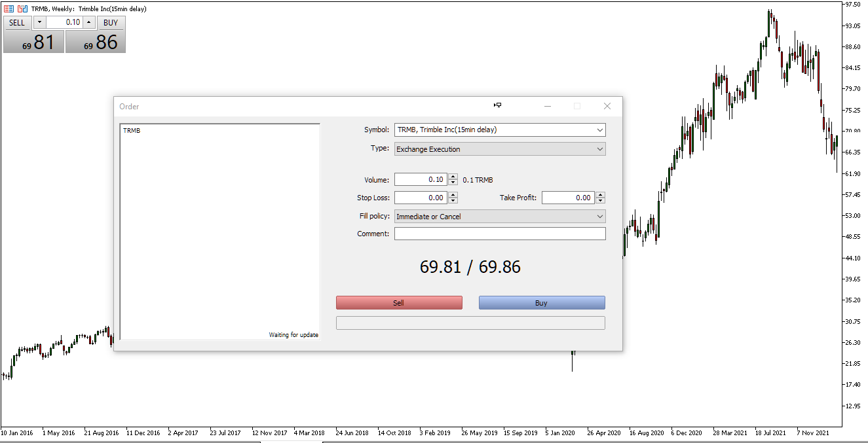868x443 pixels.
Task: Decrease Volume using the down spinner
Action: tap(453, 183)
